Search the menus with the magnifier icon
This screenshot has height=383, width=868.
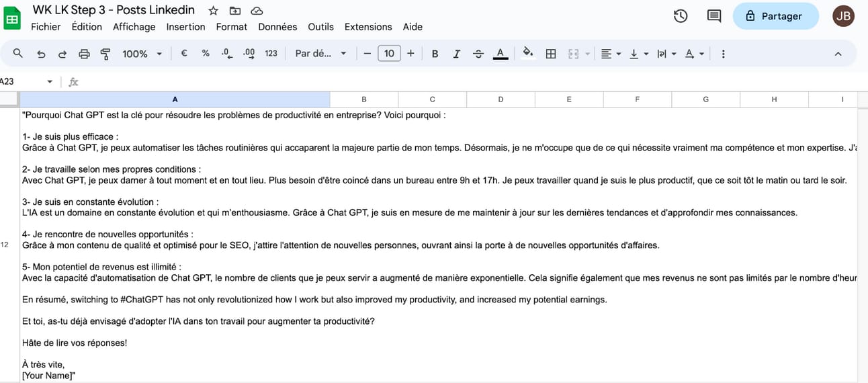tap(18, 53)
